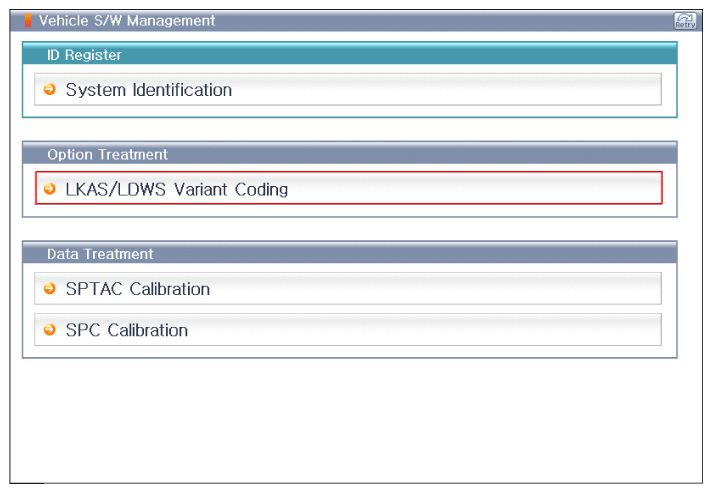
Task: Click empty space in Data Treatment panel below SPC
Action: coord(350,352)
